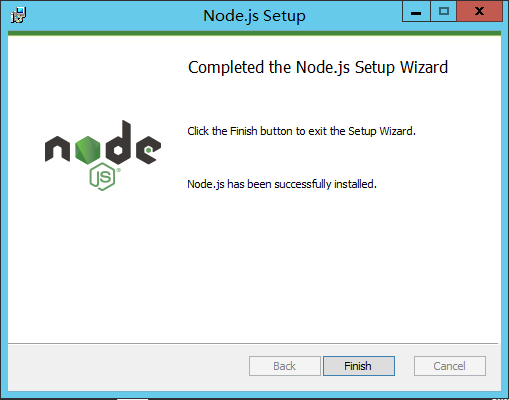Viewport: 509px width, 400px height.
Task: Click the Completed the Node.js Setup Wizard heading
Action: pos(318,68)
